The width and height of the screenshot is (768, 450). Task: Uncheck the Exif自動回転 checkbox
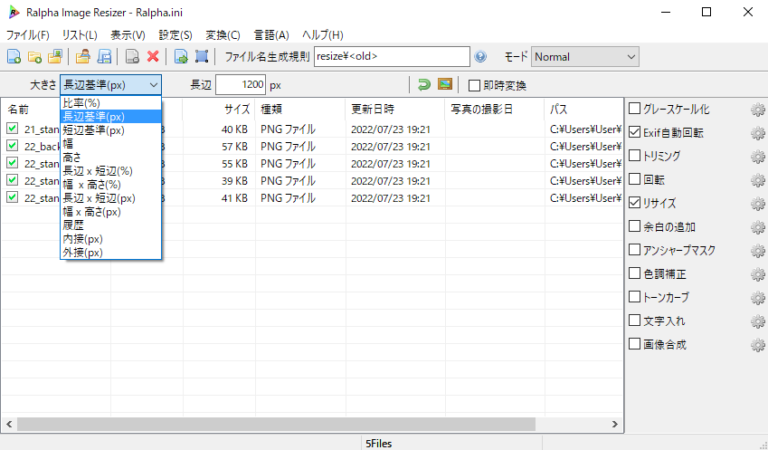(x=634, y=132)
